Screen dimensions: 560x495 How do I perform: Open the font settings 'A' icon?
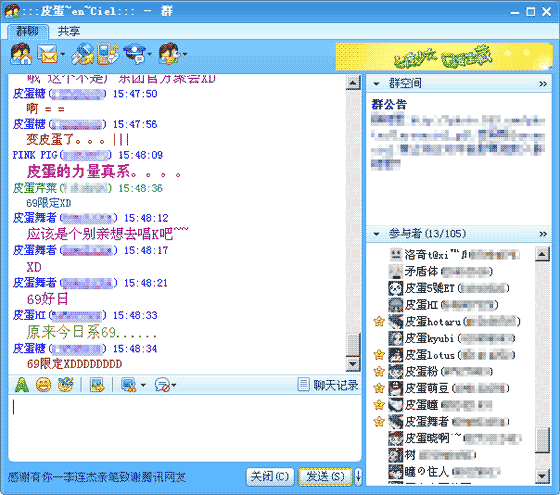tap(21, 385)
